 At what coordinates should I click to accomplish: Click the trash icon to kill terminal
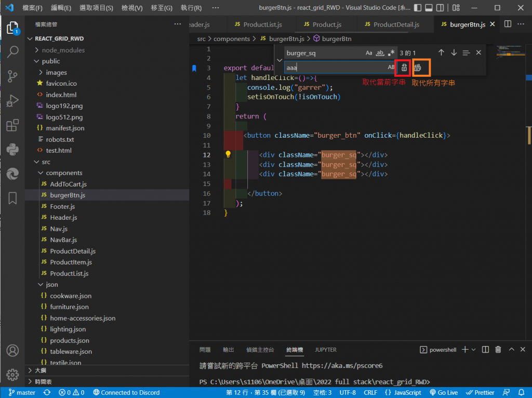coord(498,350)
